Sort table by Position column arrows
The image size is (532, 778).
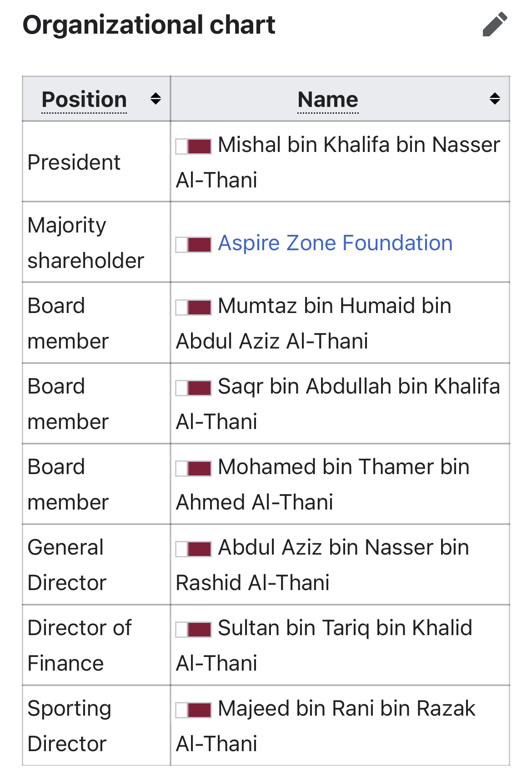pyautogui.click(x=156, y=99)
